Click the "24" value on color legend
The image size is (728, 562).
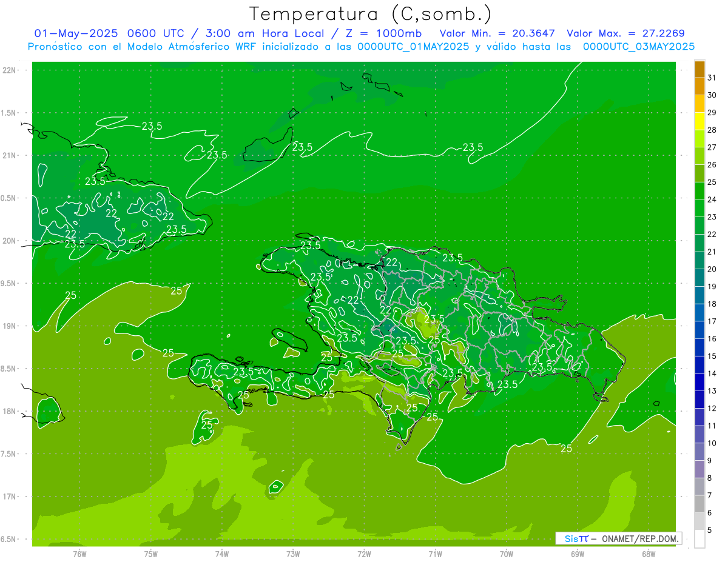pos(712,199)
